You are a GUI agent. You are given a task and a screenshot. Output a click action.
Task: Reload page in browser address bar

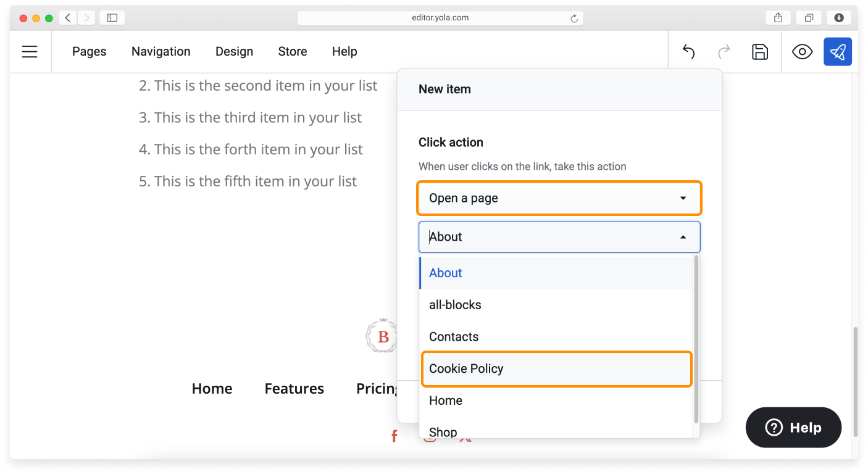pos(574,19)
